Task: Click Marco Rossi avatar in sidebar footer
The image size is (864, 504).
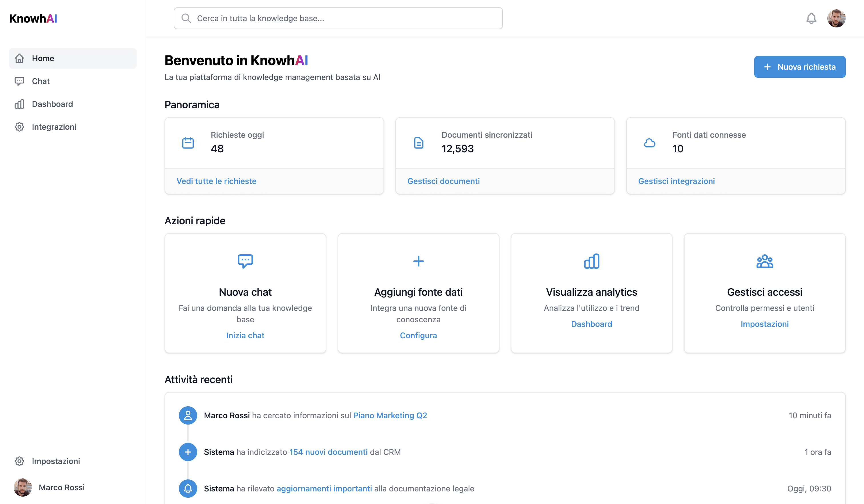Action: pyautogui.click(x=23, y=487)
